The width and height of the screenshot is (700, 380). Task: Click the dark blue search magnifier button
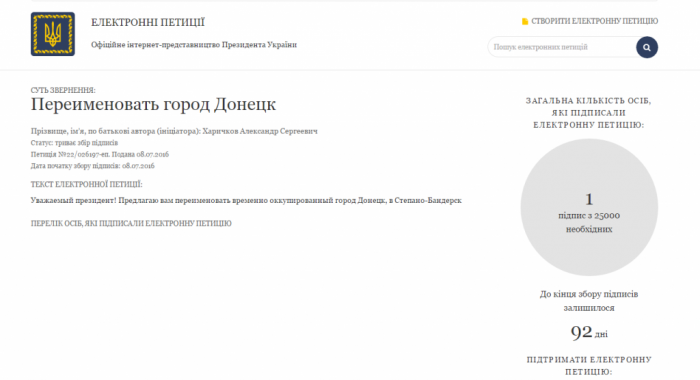[647, 47]
